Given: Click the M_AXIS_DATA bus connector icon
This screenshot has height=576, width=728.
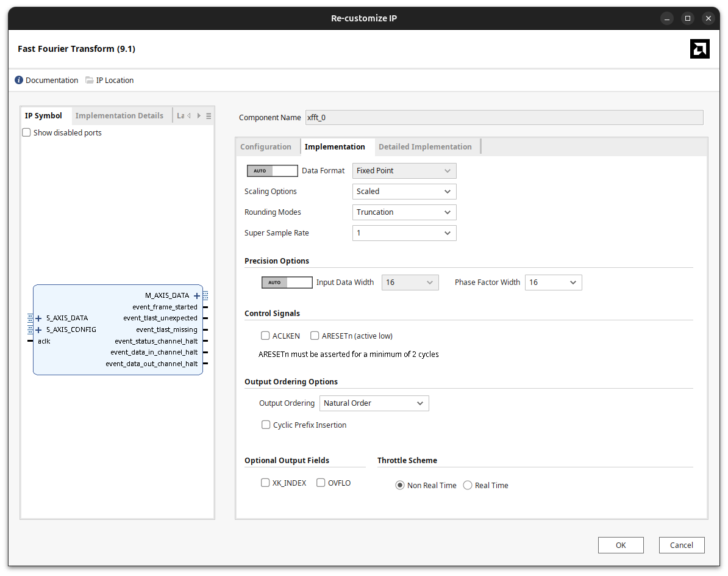Looking at the screenshot, I should point(205,295).
